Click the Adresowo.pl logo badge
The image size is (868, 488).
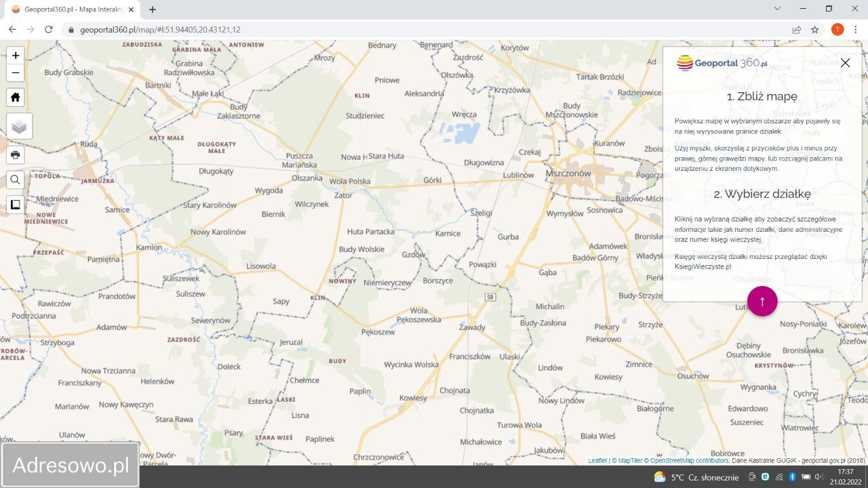(70, 465)
